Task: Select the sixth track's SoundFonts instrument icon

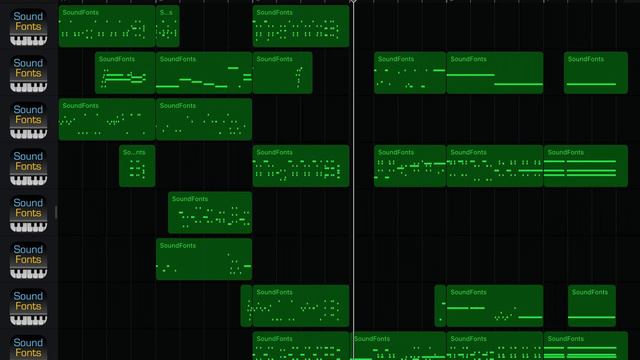Action: coord(28,260)
